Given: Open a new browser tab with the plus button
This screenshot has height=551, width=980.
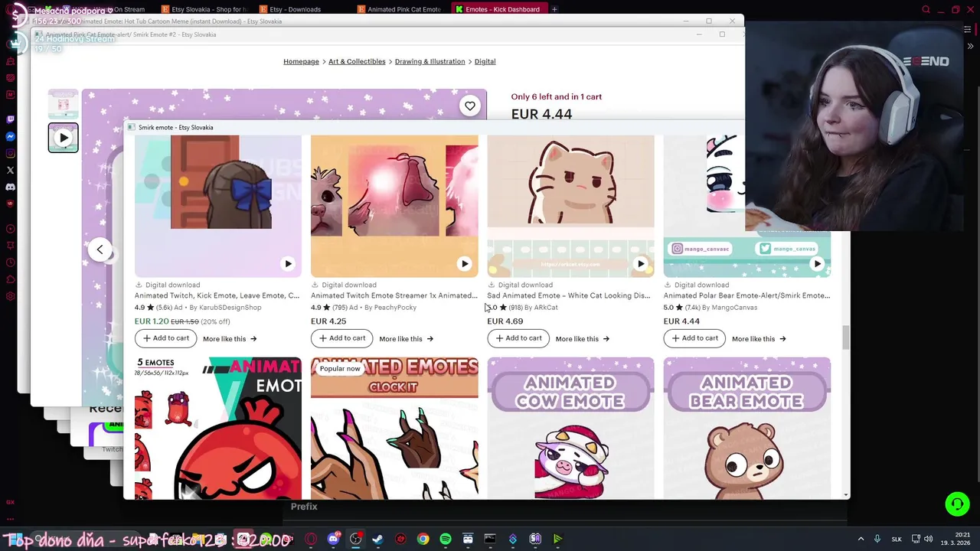Looking at the screenshot, I should tap(554, 9).
